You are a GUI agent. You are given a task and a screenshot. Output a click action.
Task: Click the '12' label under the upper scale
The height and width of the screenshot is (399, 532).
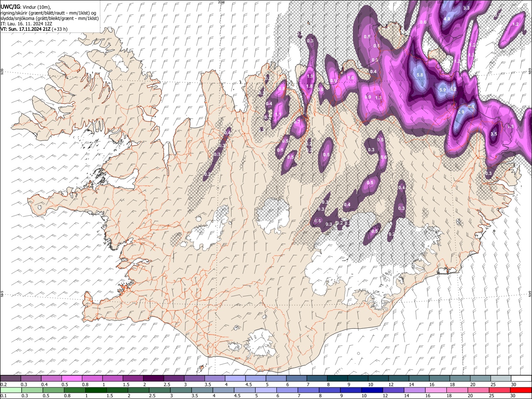pyautogui.click(x=391, y=384)
